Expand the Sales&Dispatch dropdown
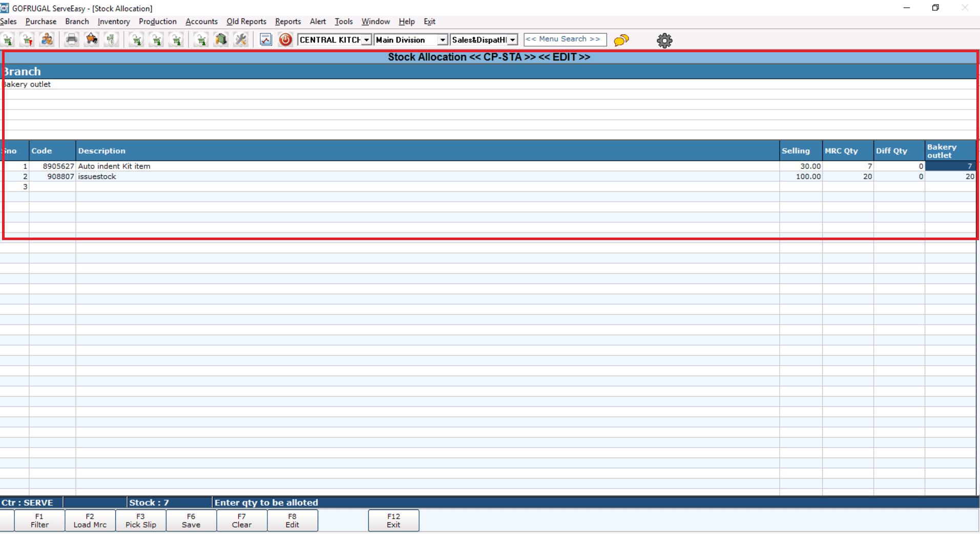980x534 pixels. (512, 40)
